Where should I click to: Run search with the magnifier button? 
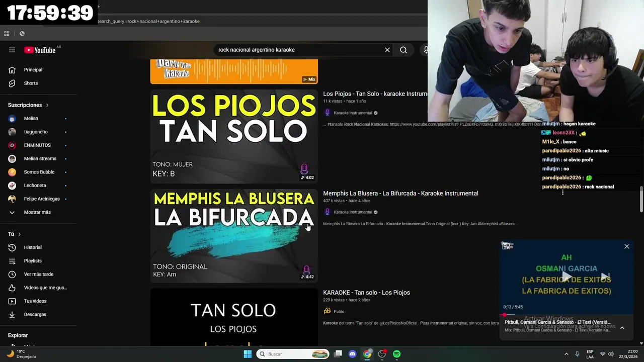[x=404, y=50]
